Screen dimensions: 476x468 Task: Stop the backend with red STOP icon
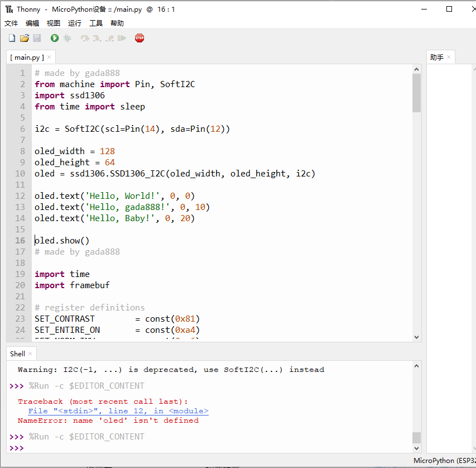[140, 38]
